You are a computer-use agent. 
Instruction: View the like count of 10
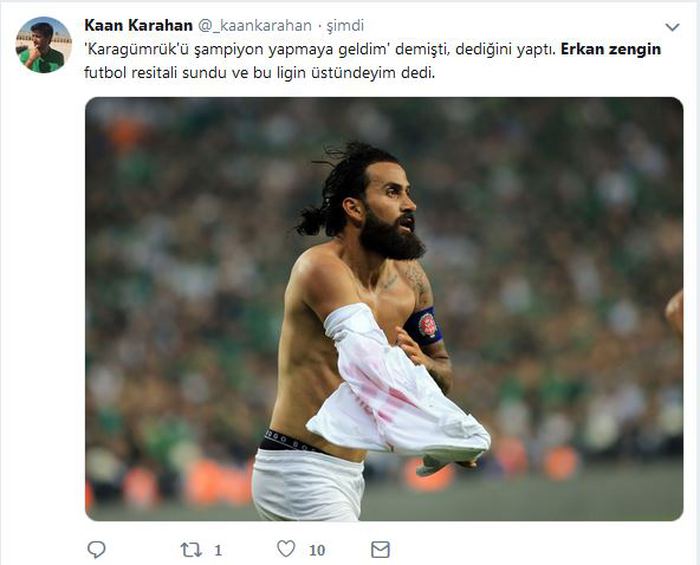pos(317,550)
